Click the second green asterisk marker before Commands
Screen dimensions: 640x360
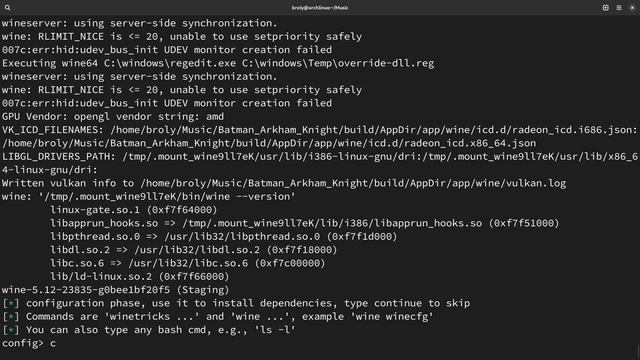[11, 317]
